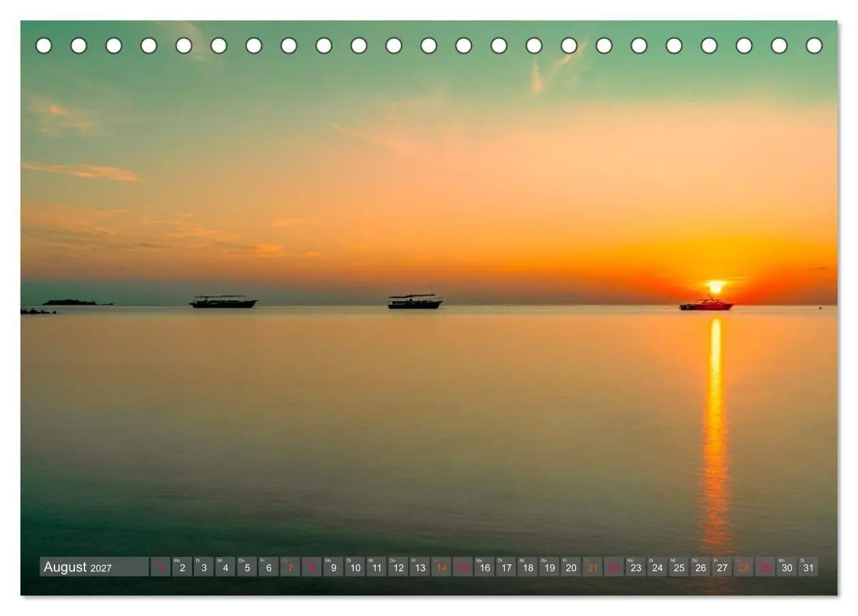858x616 pixels.
Task: Click the red Saturday 7 date cell
Action: (290, 567)
